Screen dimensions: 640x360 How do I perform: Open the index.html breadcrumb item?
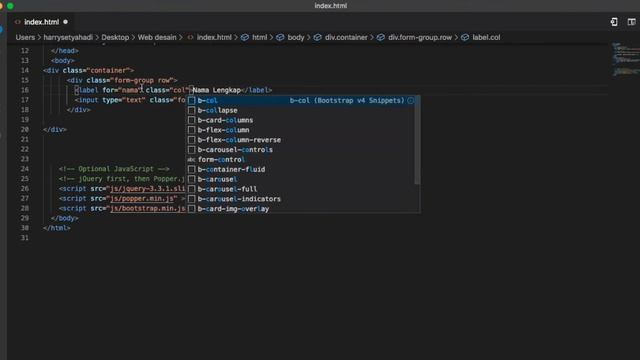click(x=214, y=37)
